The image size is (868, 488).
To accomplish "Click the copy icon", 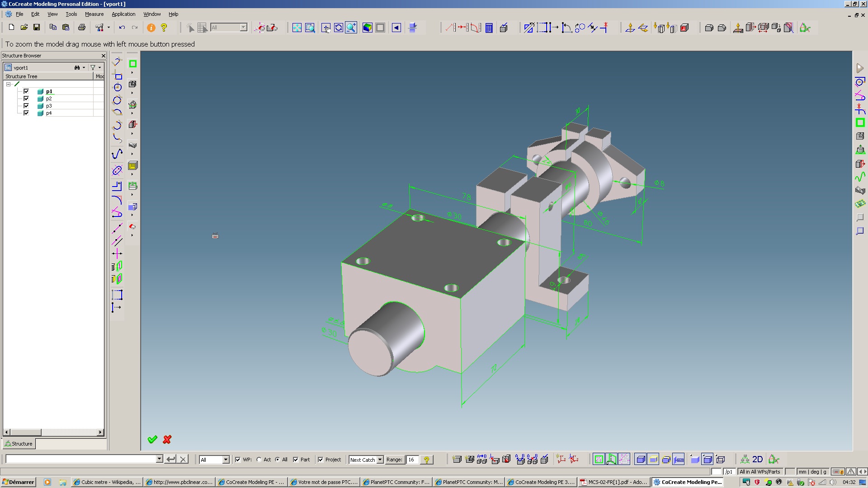I will pyautogui.click(x=53, y=28).
